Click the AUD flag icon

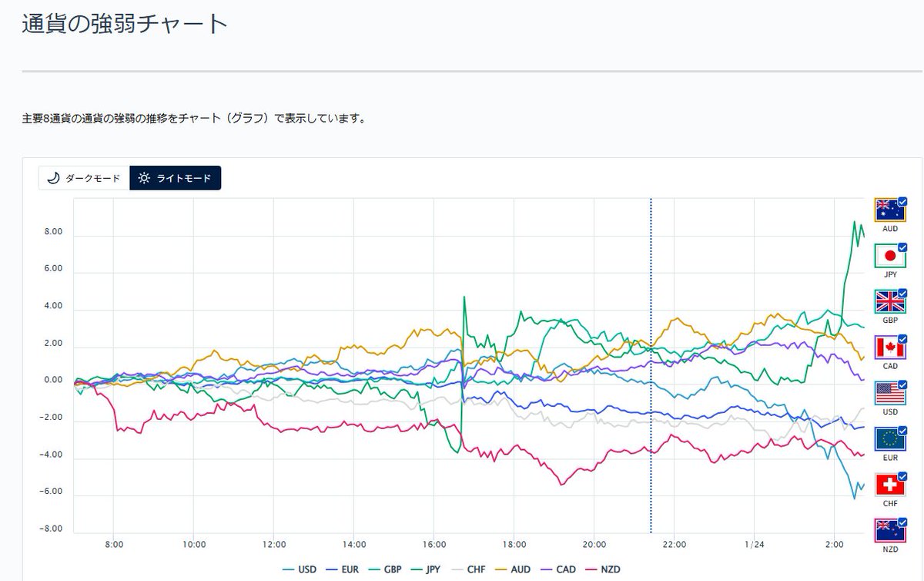889,209
